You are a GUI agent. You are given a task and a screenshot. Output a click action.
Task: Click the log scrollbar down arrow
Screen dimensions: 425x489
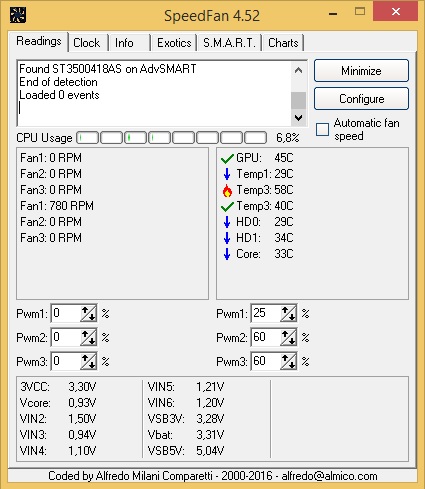tap(298, 117)
